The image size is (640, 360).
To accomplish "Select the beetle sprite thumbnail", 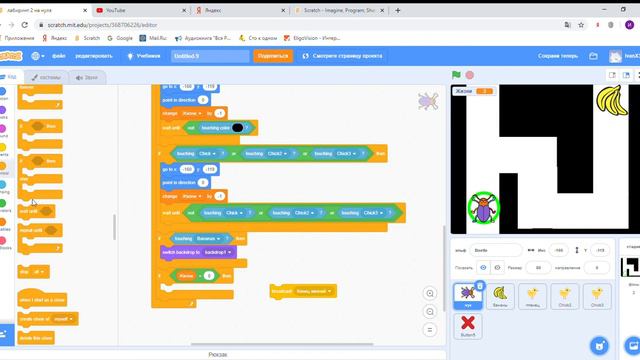I will click(x=468, y=296).
